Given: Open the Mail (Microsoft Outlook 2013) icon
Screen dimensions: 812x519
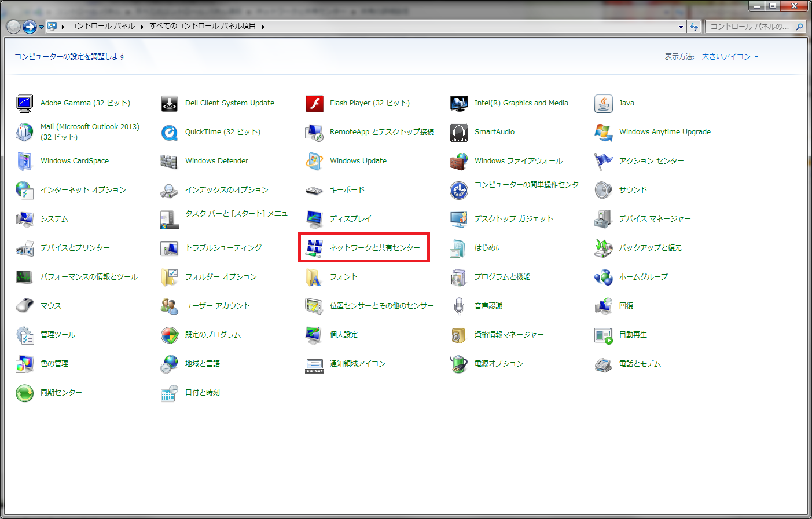Looking at the screenshot, I should 25,133.
